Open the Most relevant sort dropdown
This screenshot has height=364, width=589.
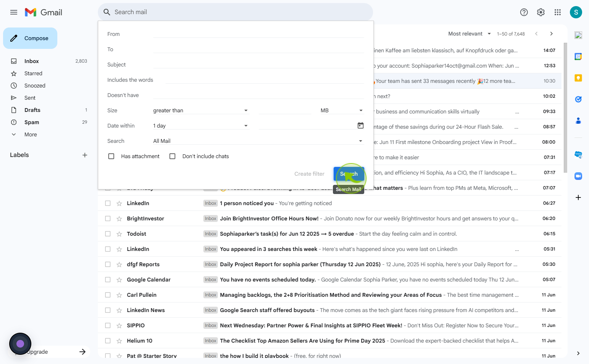[469, 34]
